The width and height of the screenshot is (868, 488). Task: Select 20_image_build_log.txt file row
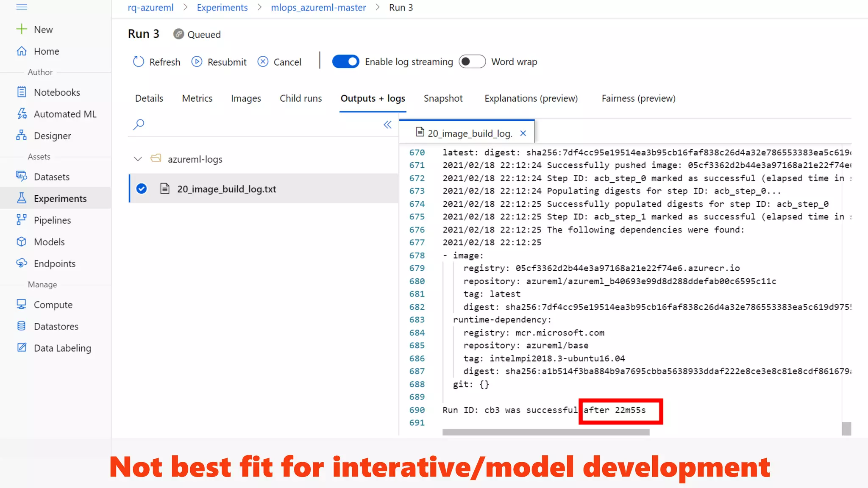[x=264, y=189]
